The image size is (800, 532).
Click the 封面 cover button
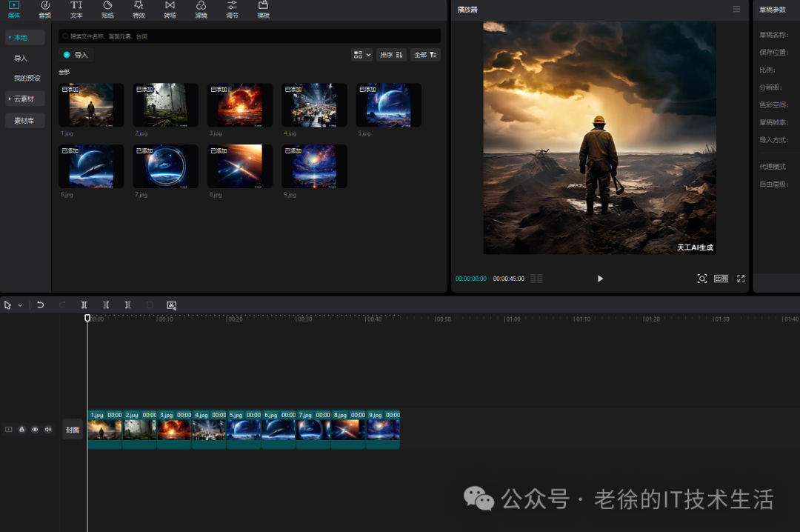click(x=73, y=430)
